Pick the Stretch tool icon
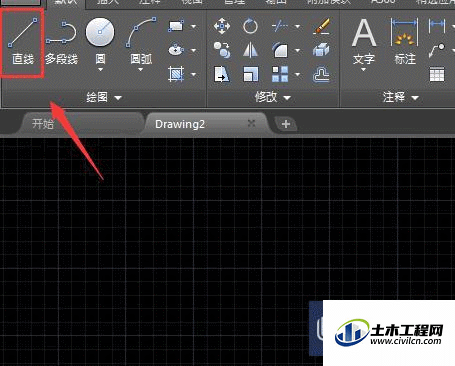 (222, 74)
